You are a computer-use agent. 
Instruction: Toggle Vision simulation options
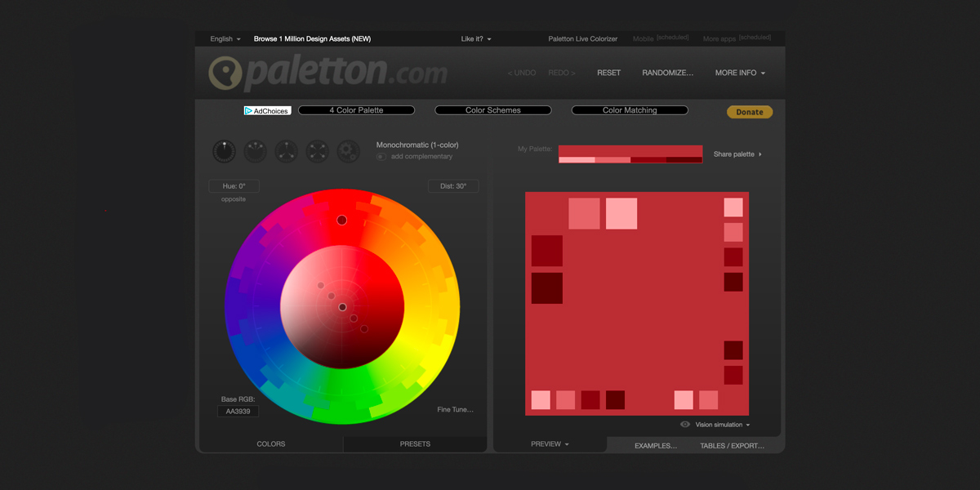[719, 424]
